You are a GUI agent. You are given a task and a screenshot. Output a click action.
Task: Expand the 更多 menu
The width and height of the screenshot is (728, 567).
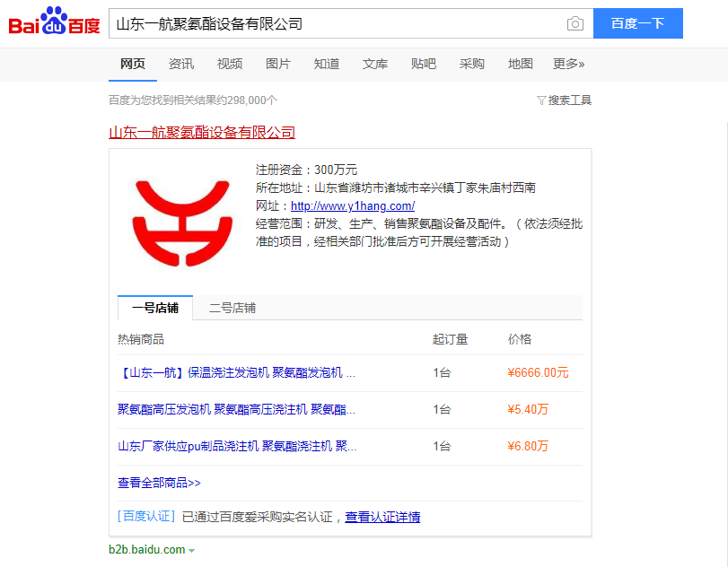(x=568, y=64)
